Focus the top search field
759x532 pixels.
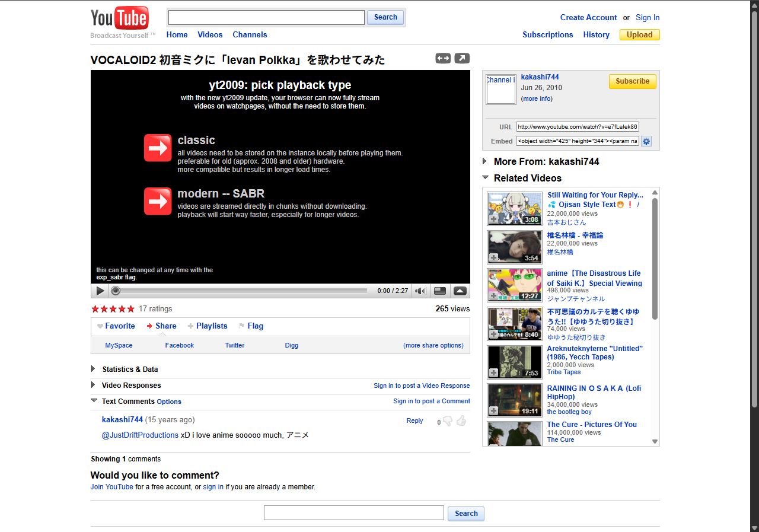pyautogui.click(x=266, y=17)
